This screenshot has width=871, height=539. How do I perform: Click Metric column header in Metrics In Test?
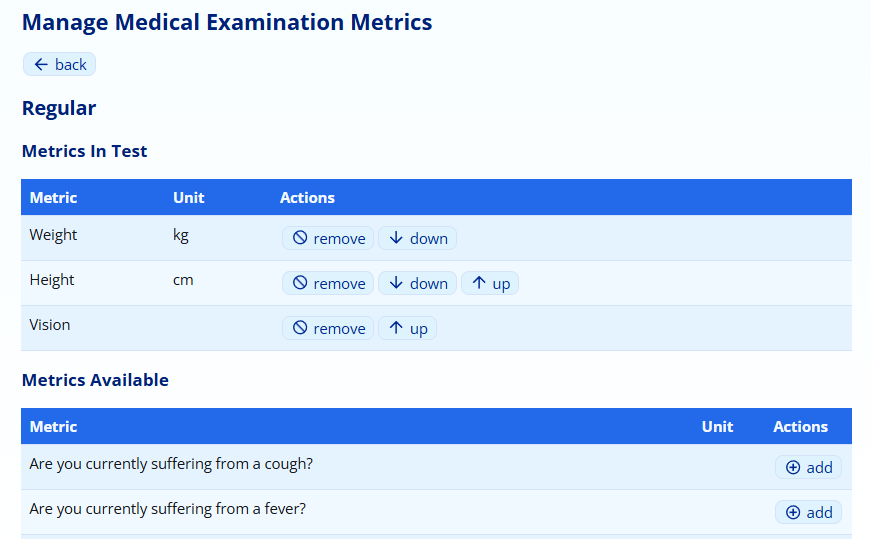tap(54, 198)
